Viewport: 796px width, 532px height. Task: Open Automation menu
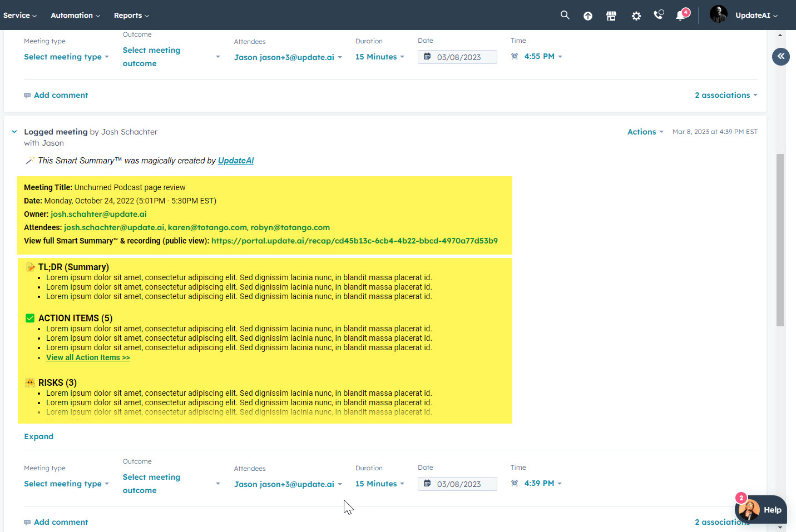(x=76, y=15)
